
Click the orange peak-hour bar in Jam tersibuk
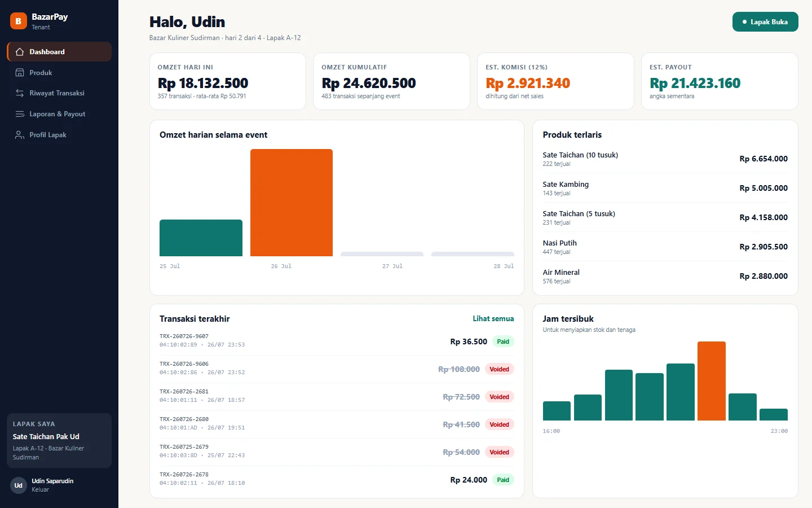pos(712,381)
